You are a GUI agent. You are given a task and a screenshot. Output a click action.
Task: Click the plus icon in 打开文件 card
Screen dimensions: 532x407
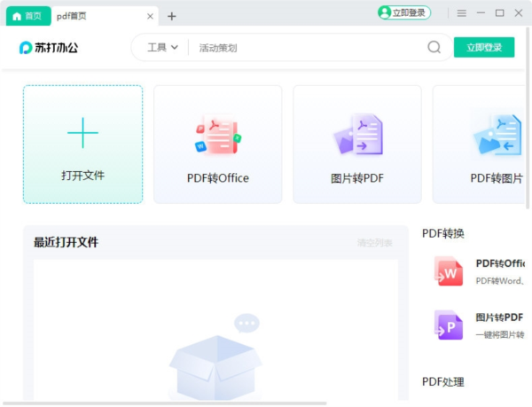[82, 133]
